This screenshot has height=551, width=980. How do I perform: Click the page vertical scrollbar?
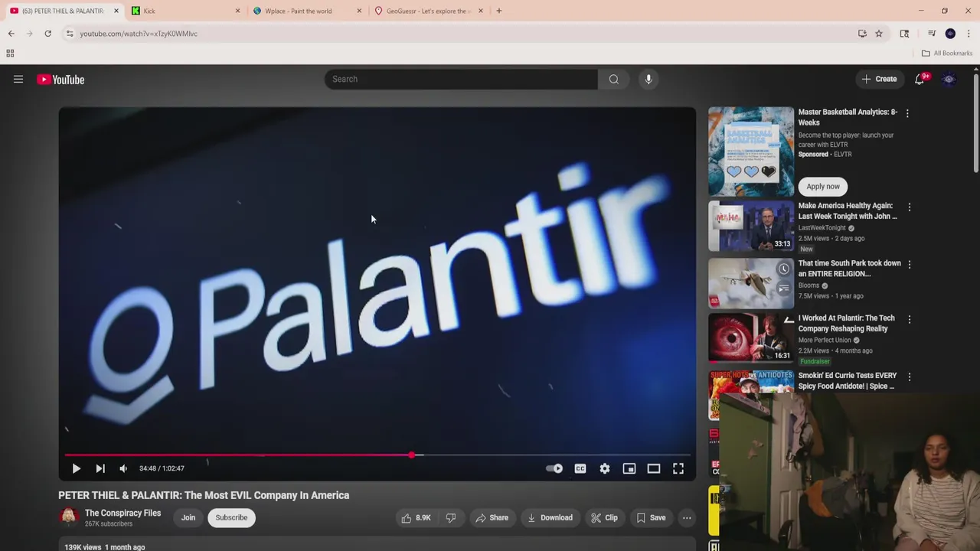click(x=975, y=122)
